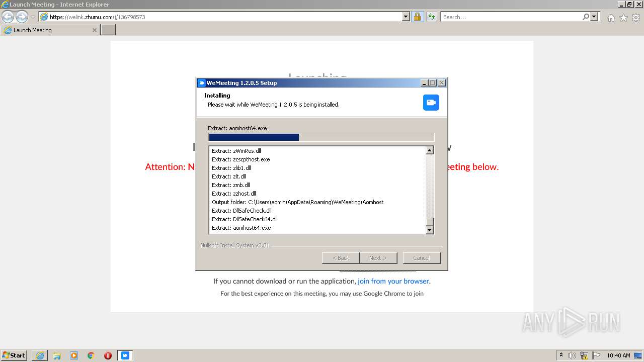Click the WeMeeting camera logo in installer
The width and height of the screenshot is (644, 362).
coord(431,103)
